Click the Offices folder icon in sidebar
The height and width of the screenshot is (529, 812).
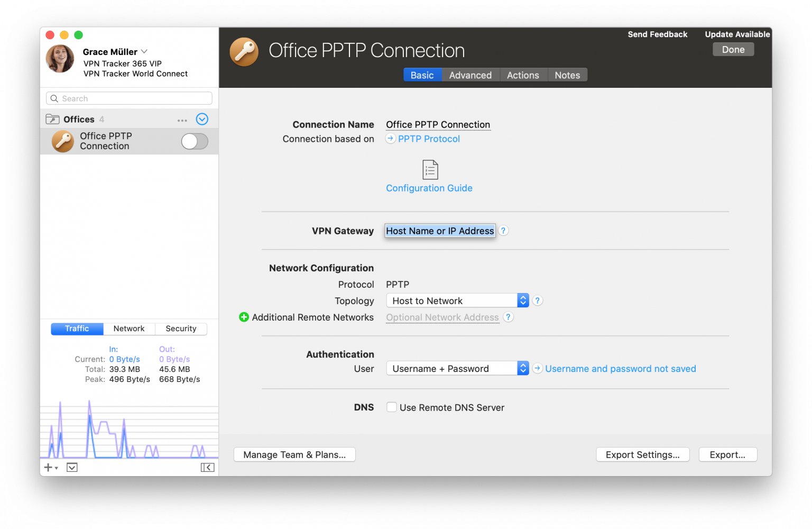click(52, 118)
